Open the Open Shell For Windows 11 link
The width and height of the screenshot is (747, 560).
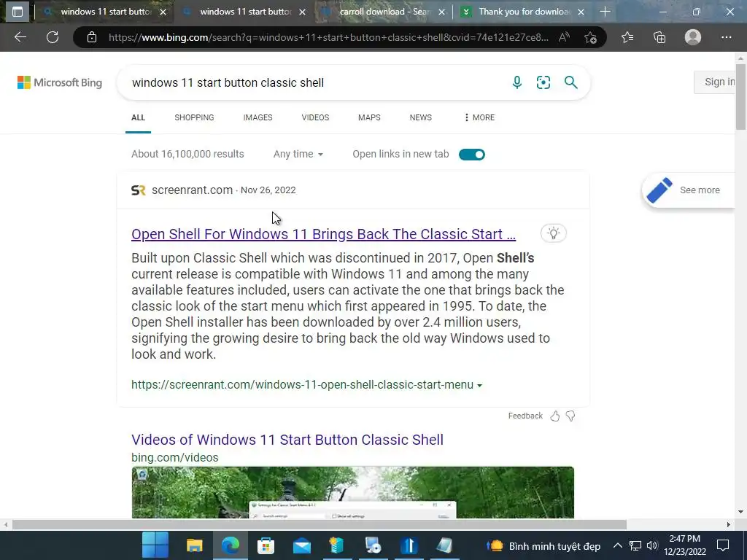pos(323,234)
